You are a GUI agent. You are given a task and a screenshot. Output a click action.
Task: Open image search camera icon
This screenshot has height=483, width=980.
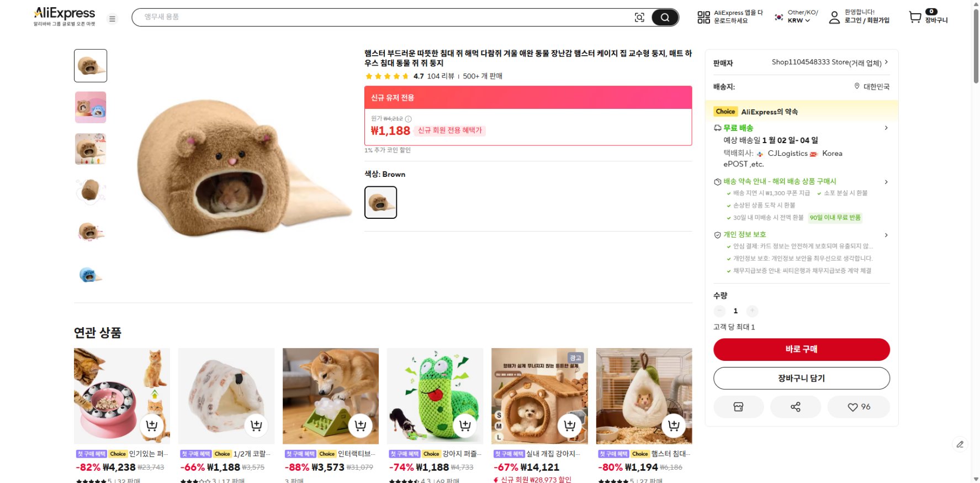click(x=639, y=18)
